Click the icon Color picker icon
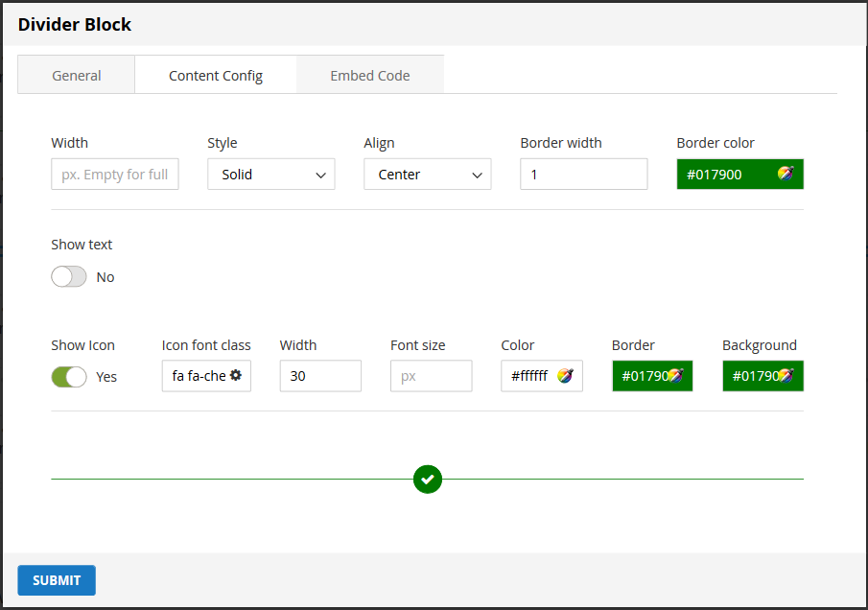The width and height of the screenshot is (868, 610). point(565,376)
